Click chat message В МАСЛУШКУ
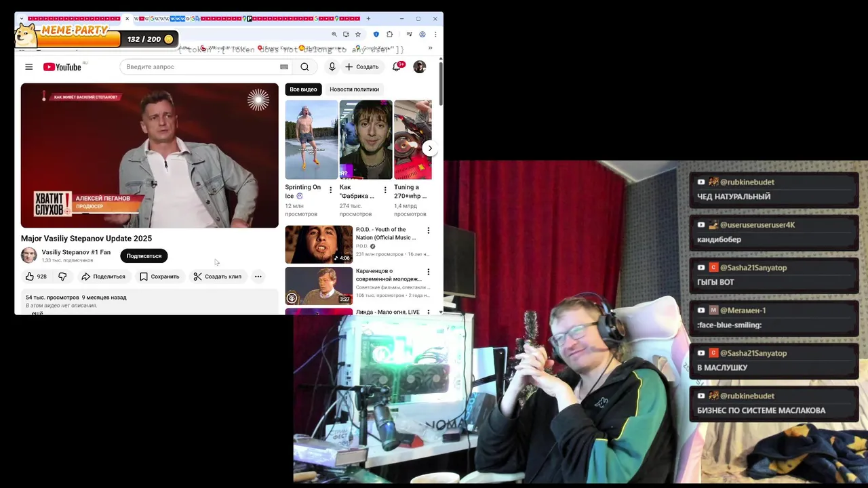This screenshot has width=868, height=488. [722, 367]
